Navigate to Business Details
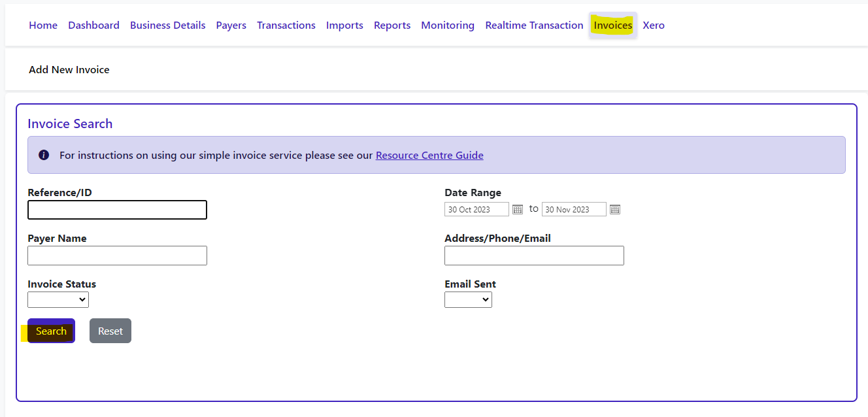868x417 pixels. [x=167, y=25]
